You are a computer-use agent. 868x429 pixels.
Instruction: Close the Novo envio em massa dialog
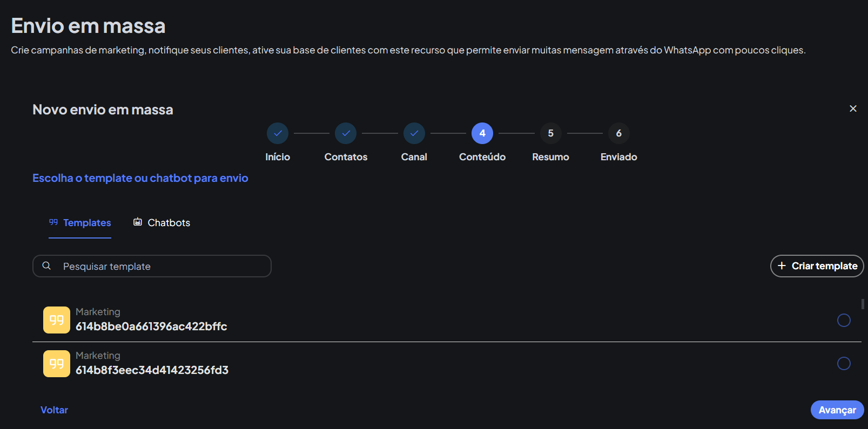point(853,108)
